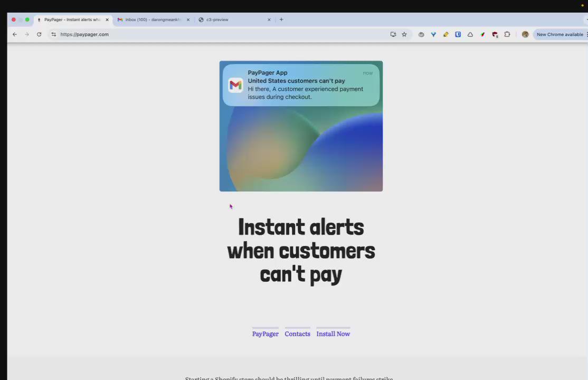Screen dimensions: 588x380
Task: Click the address bar URL paypager.com
Action: pos(84,34)
